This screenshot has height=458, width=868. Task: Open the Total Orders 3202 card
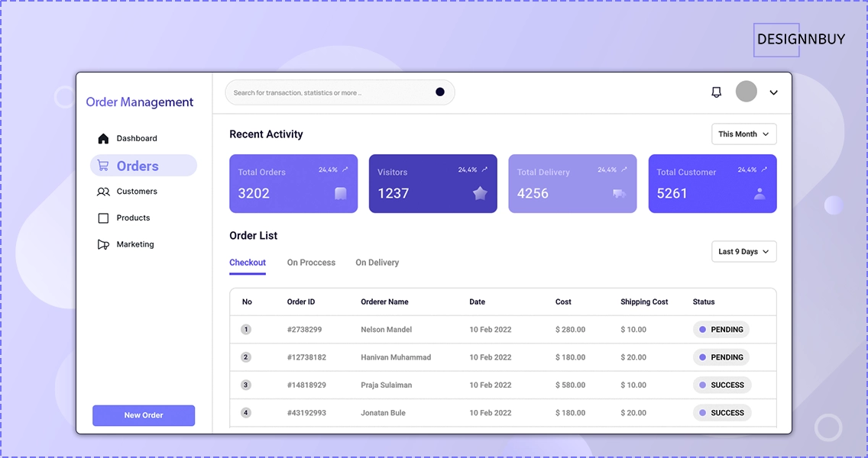(x=293, y=184)
